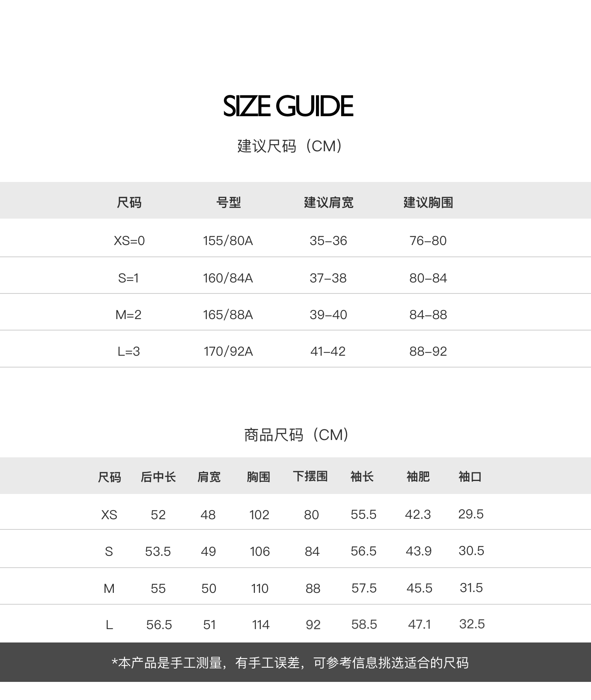This screenshot has width=591, height=700.
Task: Select the 建议肩宽 column header
Action: (x=329, y=202)
